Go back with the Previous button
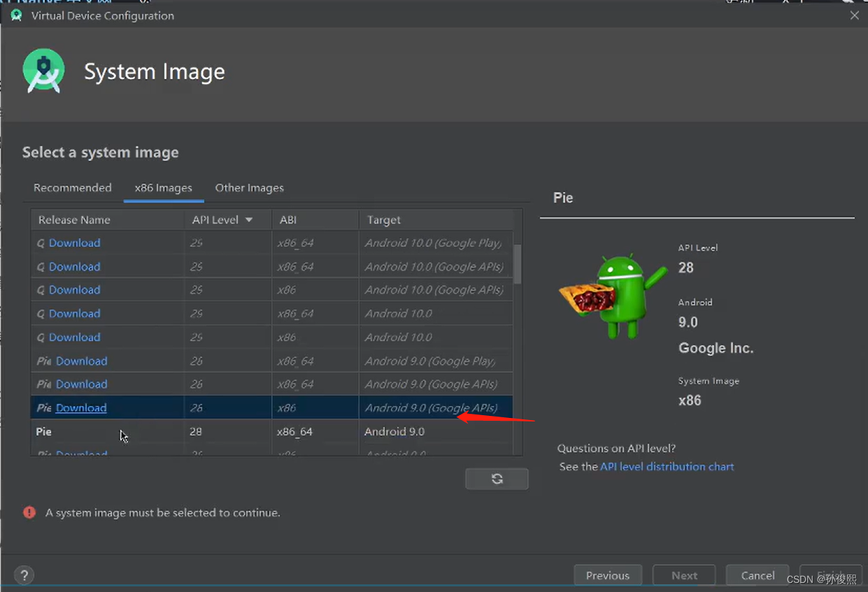 608,575
